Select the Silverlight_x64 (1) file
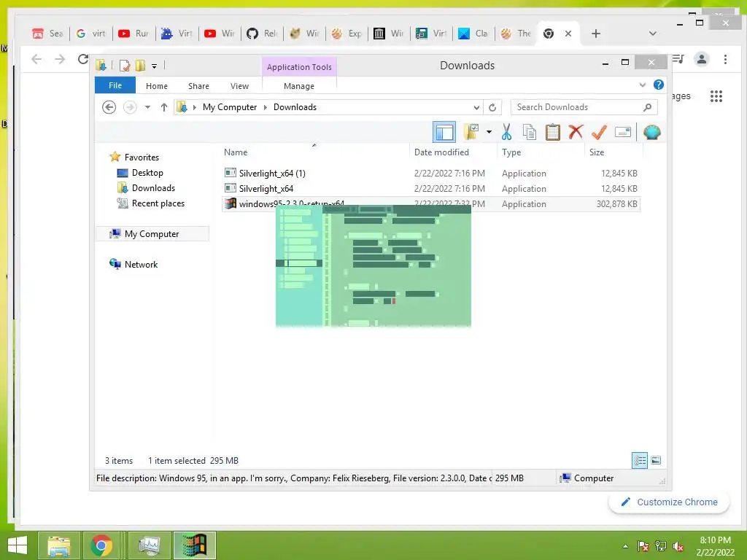Screen dimensions: 747x560 pyautogui.click(x=272, y=173)
